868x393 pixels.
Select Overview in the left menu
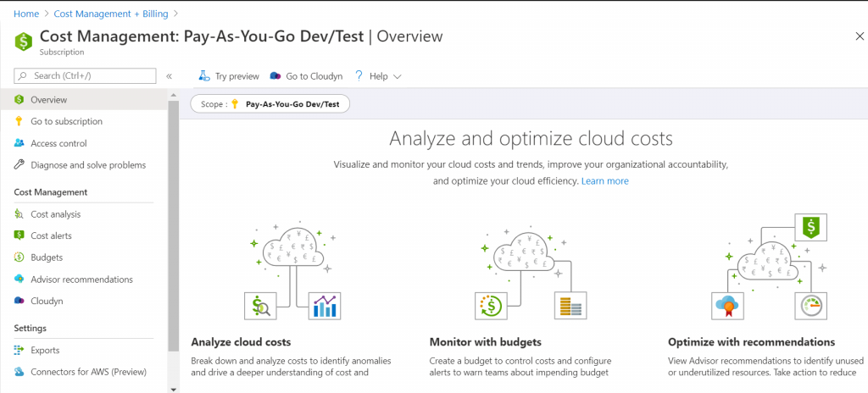click(x=48, y=100)
